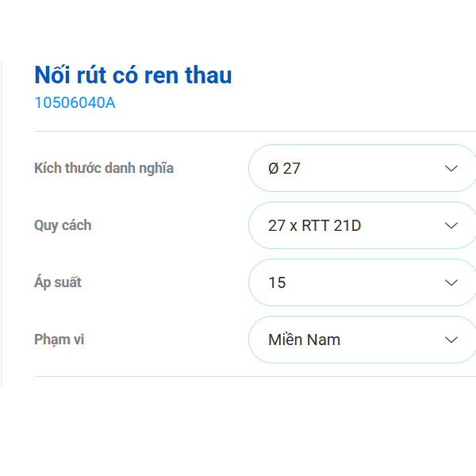Click the product code 10506040A
476x476 pixels.
[75, 102]
